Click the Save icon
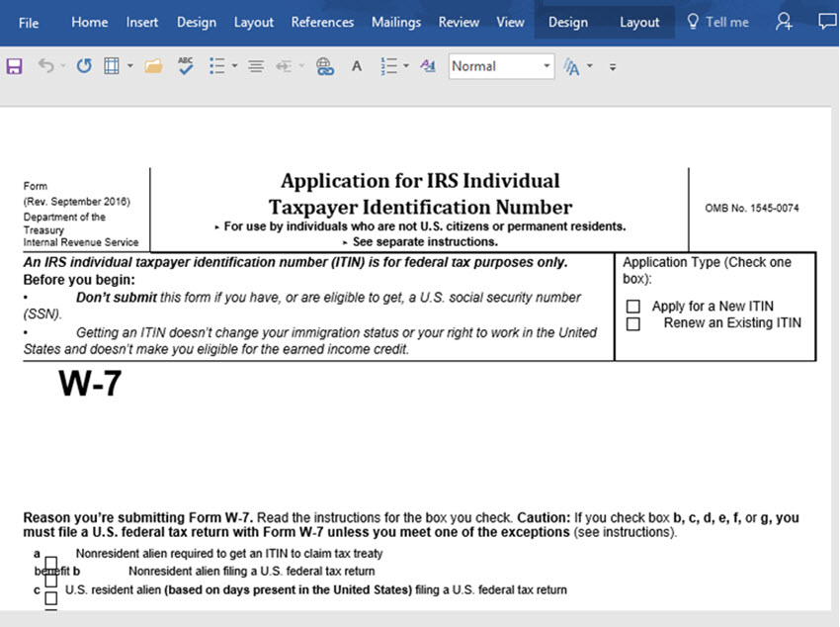The width and height of the screenshot is (840, 627). click(14, 66)
